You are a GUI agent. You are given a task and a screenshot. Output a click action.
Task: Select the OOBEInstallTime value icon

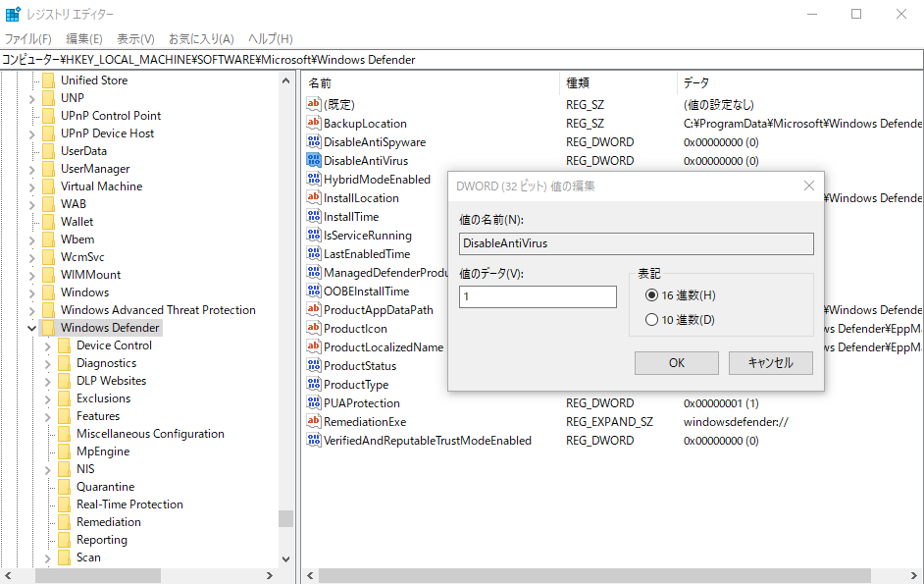pos(314,292)
